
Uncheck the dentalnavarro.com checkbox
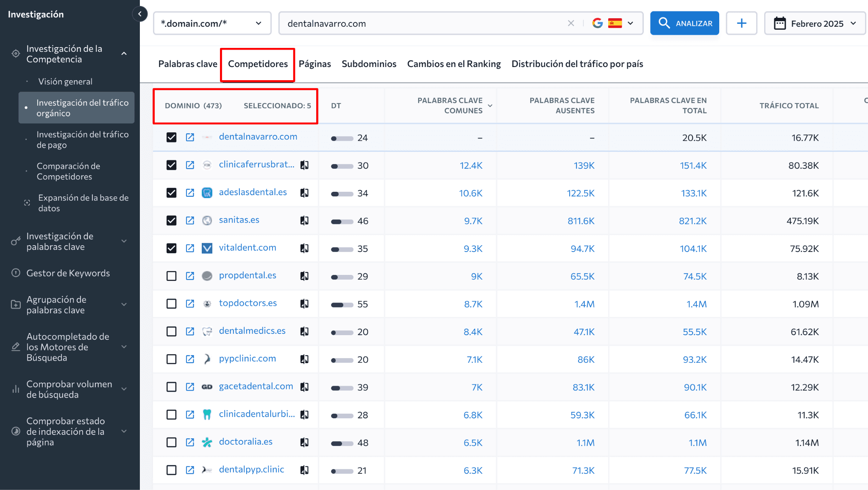[x=171, y=137]
